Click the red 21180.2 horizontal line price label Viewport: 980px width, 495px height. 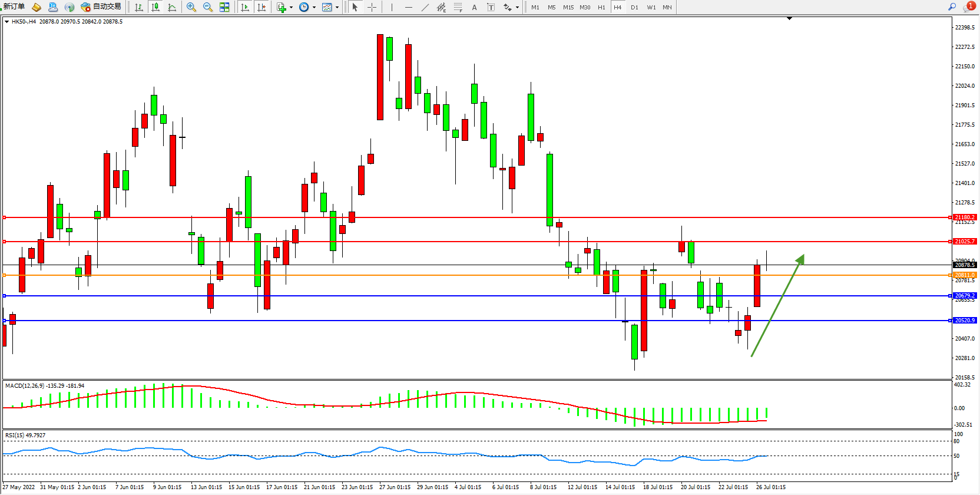coord(965,217)
